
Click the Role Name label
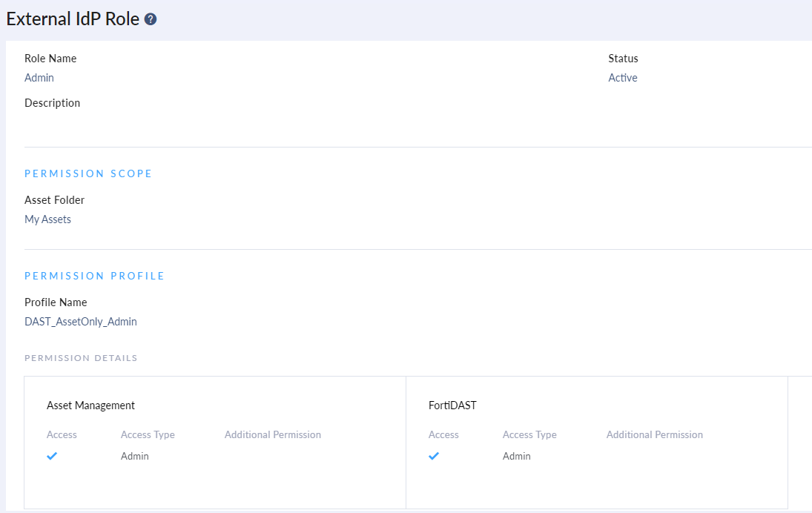(x=50, y=59)
